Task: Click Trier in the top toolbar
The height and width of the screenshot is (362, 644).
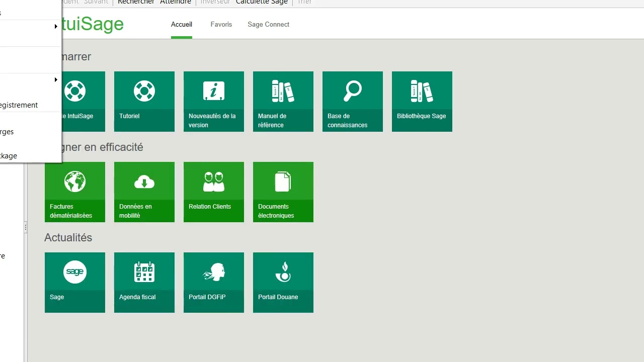Action: pos(304,3)
